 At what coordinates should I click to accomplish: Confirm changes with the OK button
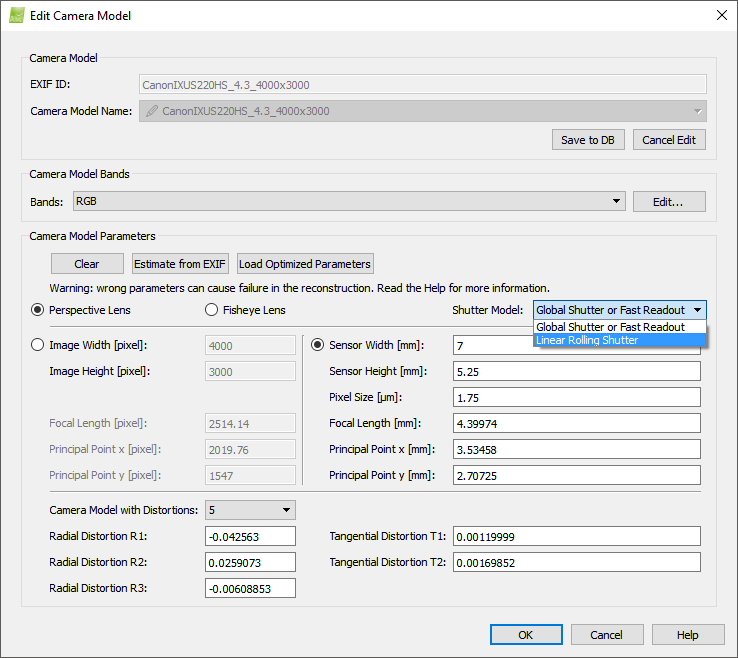click(x=525, y=635)
